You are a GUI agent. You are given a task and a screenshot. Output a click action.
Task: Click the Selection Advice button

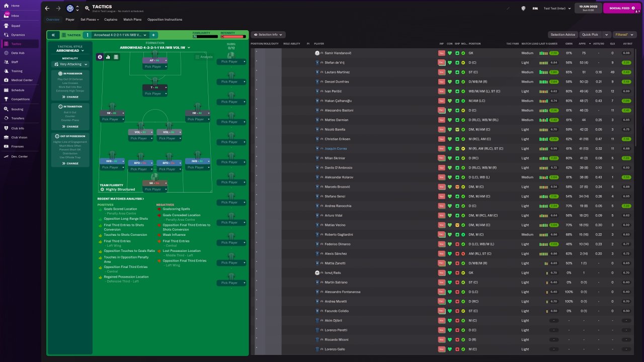[x=562, y=35]
